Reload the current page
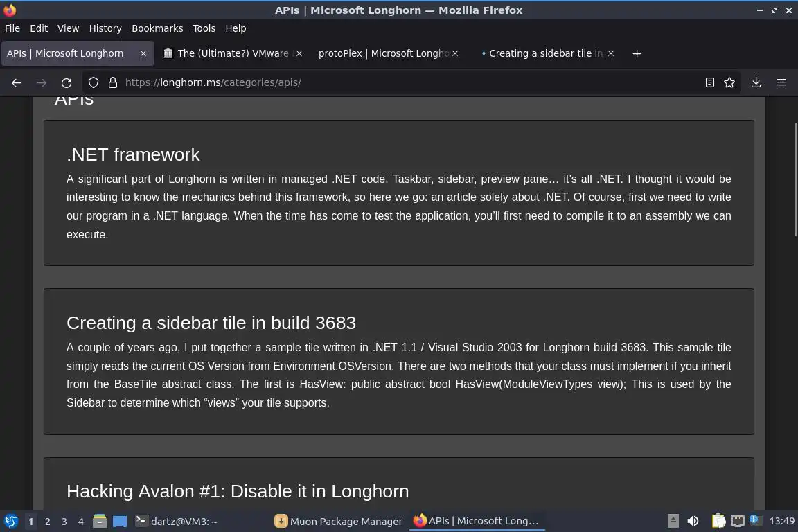The image size is (798, 532). [66, 82]
